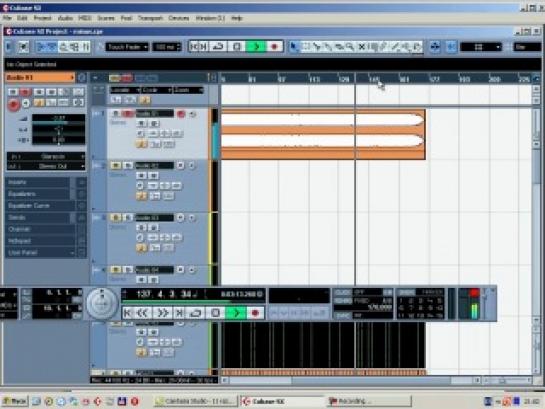Image resolution: width=545 pixels, height=409 pixels.
Task: Open the Audio menu
Action: point(65,18)
